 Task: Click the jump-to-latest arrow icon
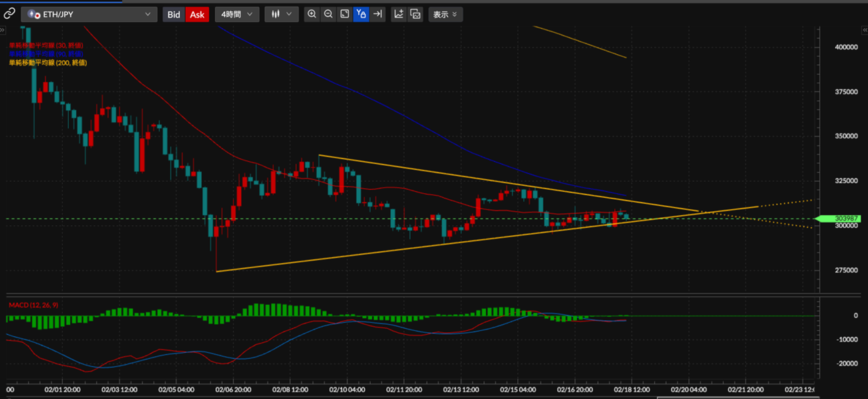tap(378, 14)
